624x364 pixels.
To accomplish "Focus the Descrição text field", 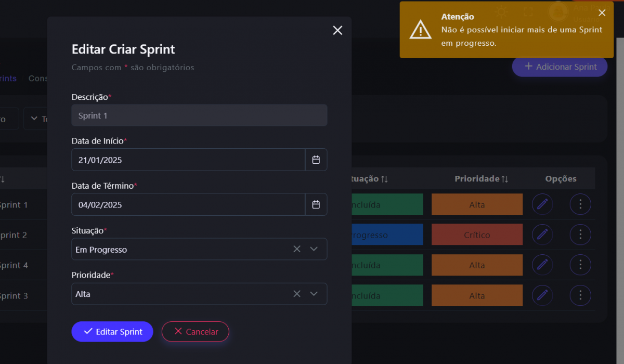I will point(199,115).
